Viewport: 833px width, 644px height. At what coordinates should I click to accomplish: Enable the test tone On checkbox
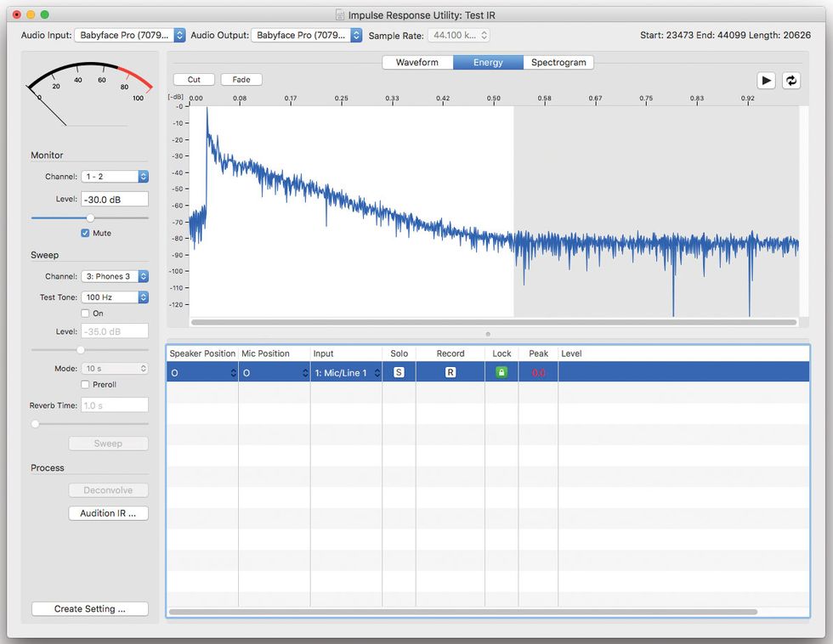[x=85, y=314]
